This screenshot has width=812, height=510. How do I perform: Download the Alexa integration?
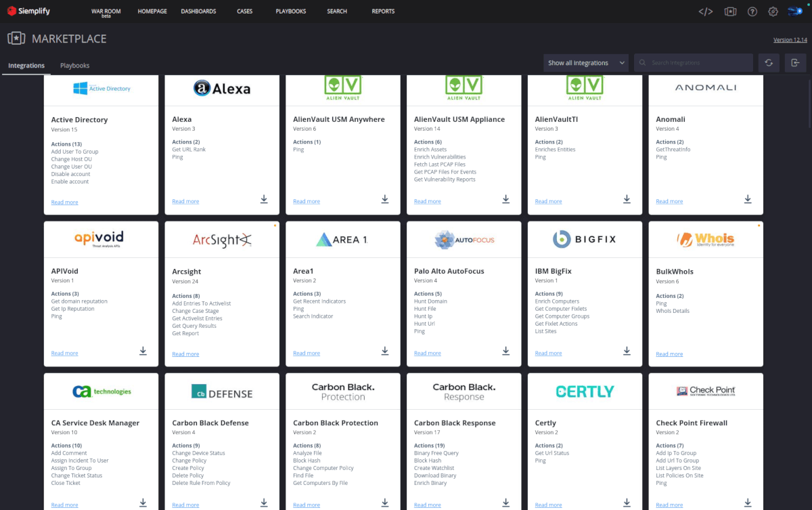(264, 199)
